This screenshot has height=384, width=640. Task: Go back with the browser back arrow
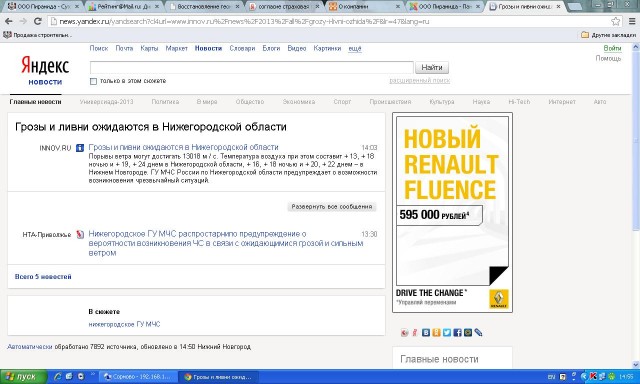coord(9,21)
